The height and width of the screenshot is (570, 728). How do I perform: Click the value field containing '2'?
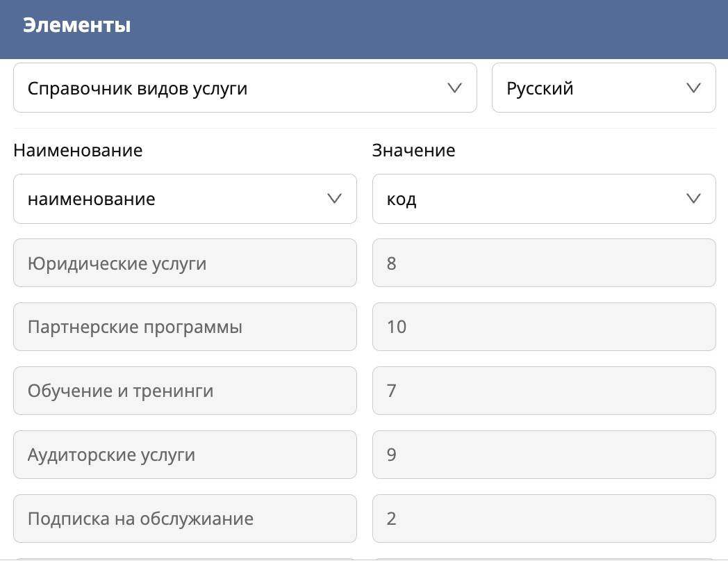click(x=544, y=519)
